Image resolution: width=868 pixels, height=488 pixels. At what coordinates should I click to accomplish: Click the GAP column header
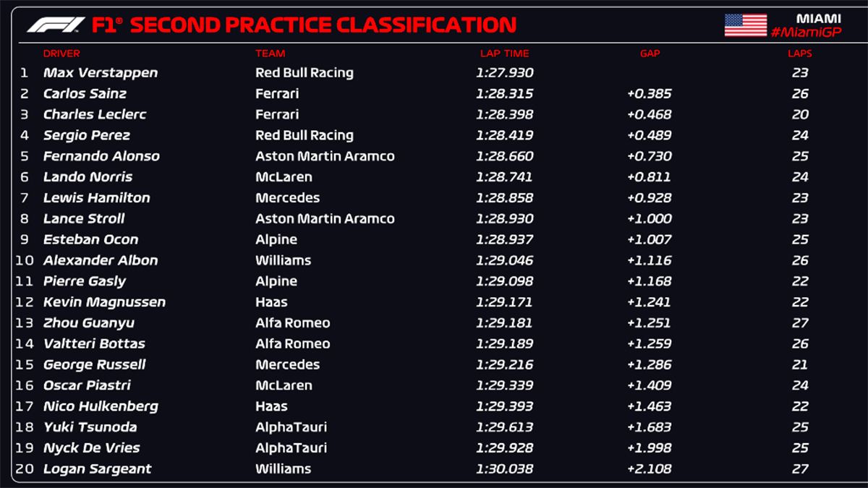(650, 53)
